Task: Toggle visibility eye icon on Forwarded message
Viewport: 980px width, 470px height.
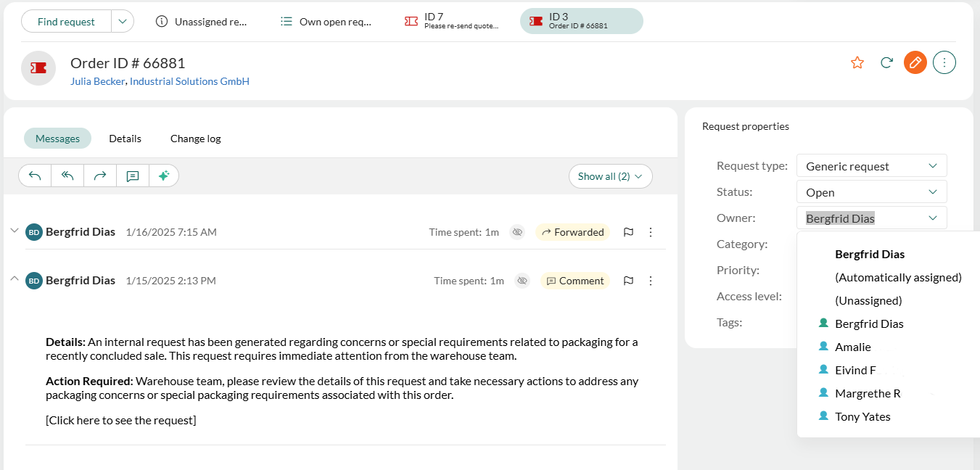Action: 517,232
